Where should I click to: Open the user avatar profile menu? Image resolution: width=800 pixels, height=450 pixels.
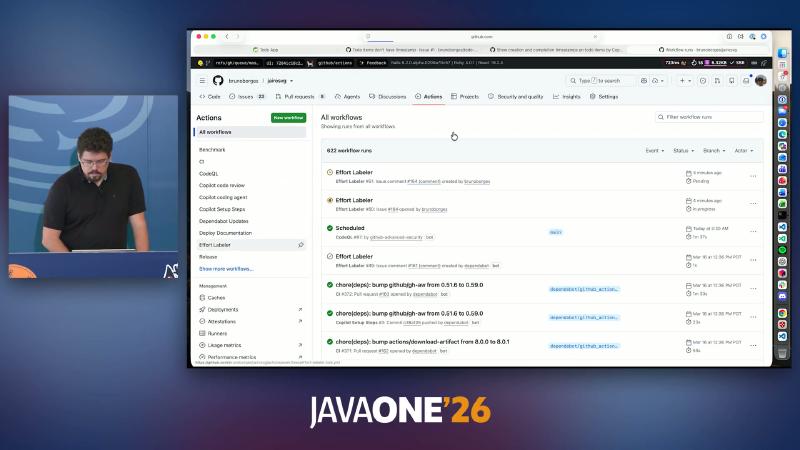(x=760, y=81)
